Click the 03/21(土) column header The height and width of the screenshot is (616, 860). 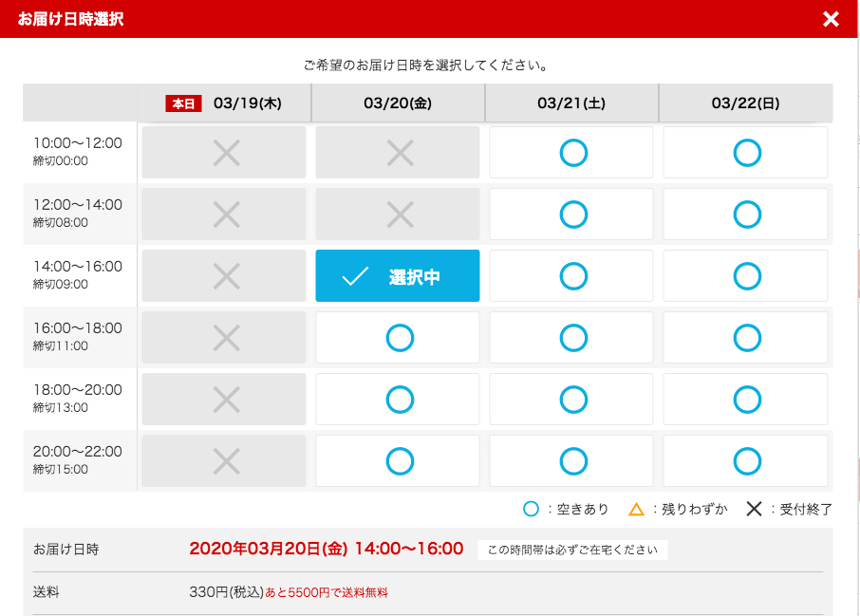571,103
